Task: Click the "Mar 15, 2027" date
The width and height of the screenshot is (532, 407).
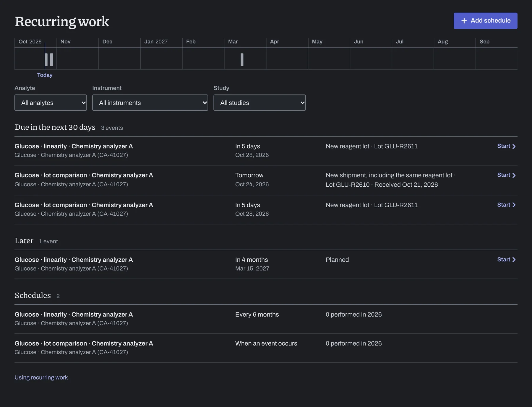Action: [x=252, y=268]
